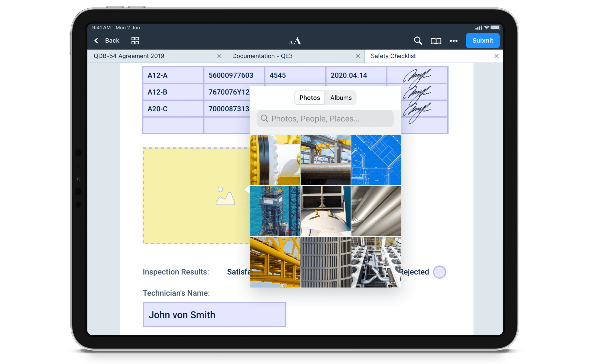Switch to Albums in photo picker
The image size is (590, 364).
[x=341, y=98]
